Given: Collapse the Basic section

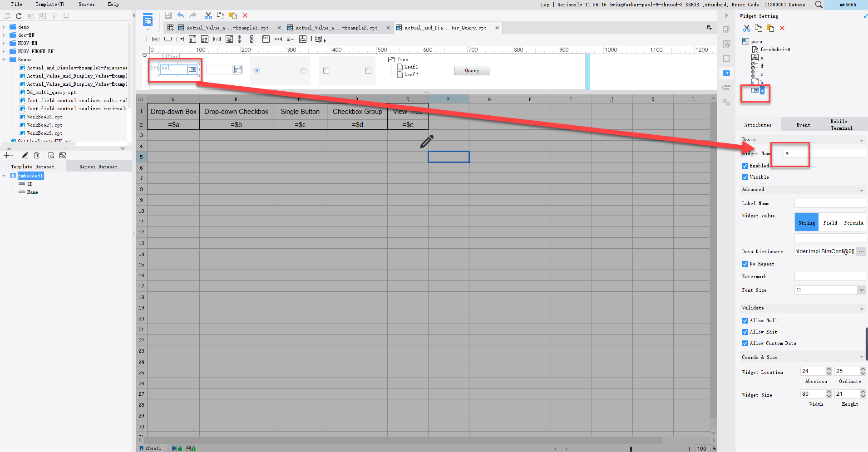Looking at the screenshot, I should click(861, 141).
